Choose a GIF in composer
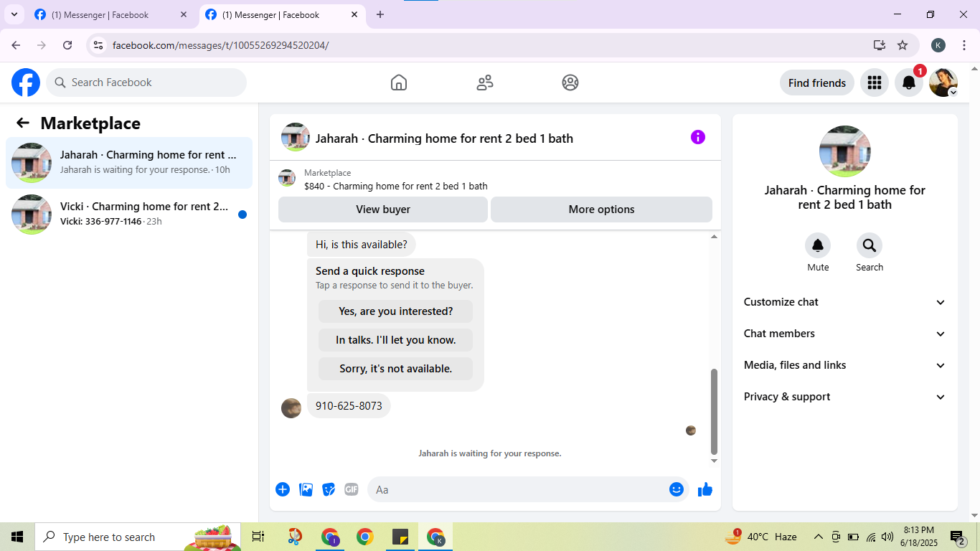The height and width of the screenshot is (551, 980). point(352,489)
